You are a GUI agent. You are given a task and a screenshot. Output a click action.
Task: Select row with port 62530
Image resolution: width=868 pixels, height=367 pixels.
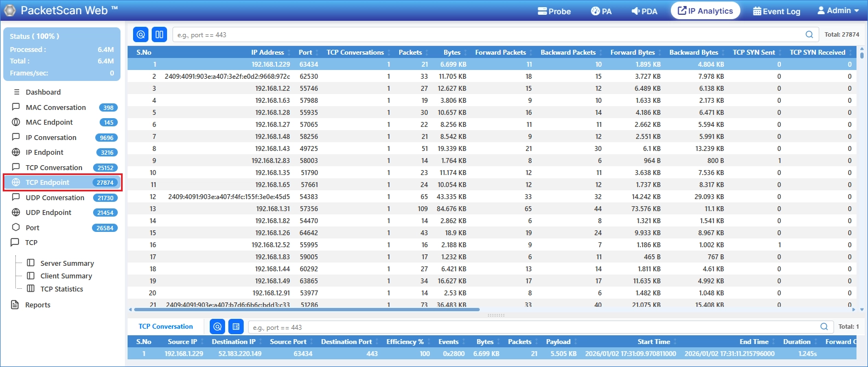pyautogui.click(x=493, y=77)
